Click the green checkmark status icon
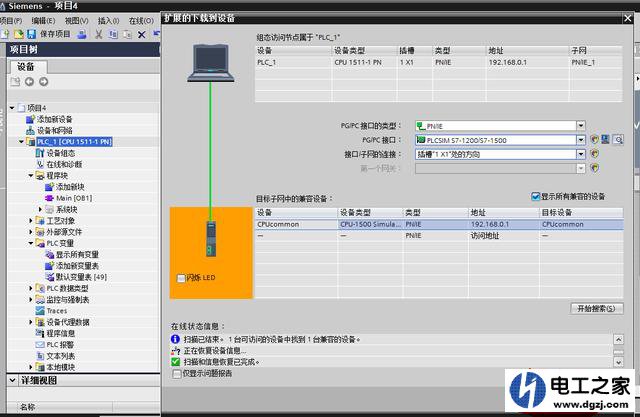Viewport: 640px width, 417px height. 176,362
